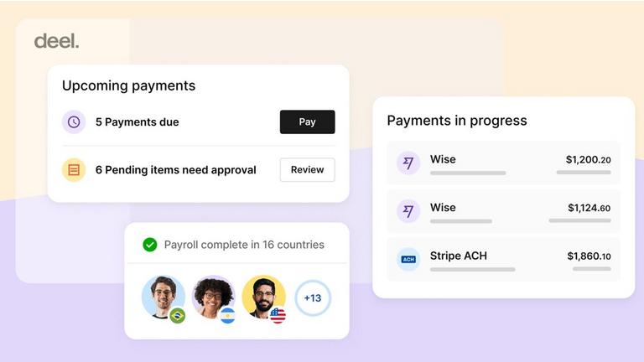Open the Wise $1,200.20 payment row
644x362 pixels.
pos(503,163)
